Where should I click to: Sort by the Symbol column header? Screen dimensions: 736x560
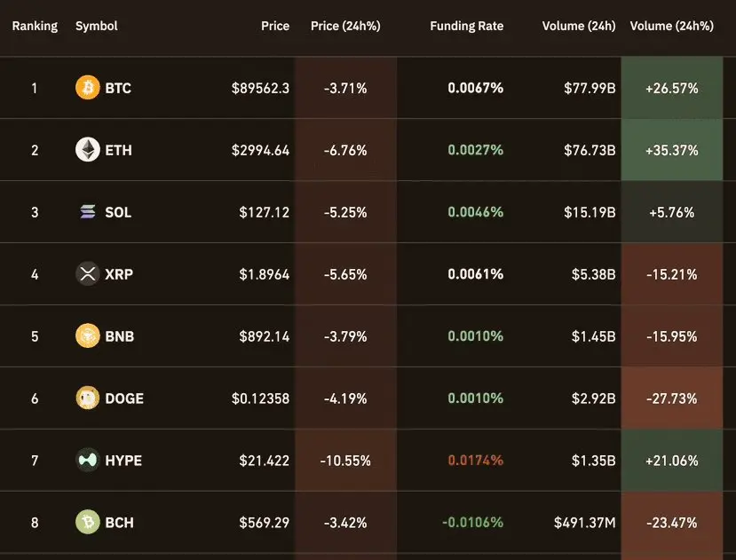click(97, 26)
